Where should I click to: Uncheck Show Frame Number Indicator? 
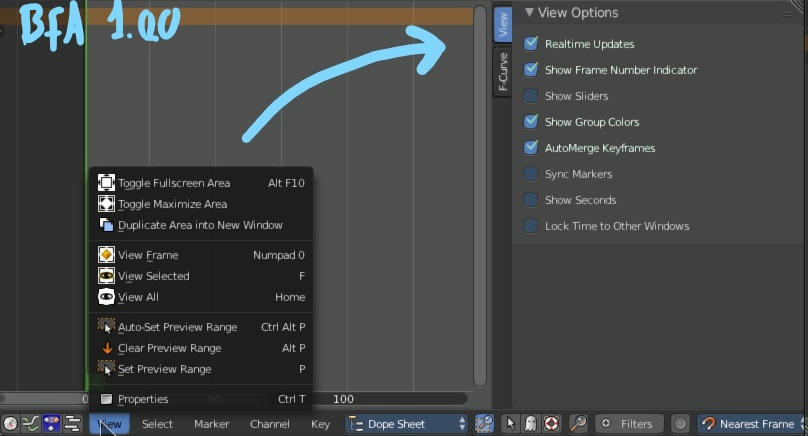(x=531, y=69)
